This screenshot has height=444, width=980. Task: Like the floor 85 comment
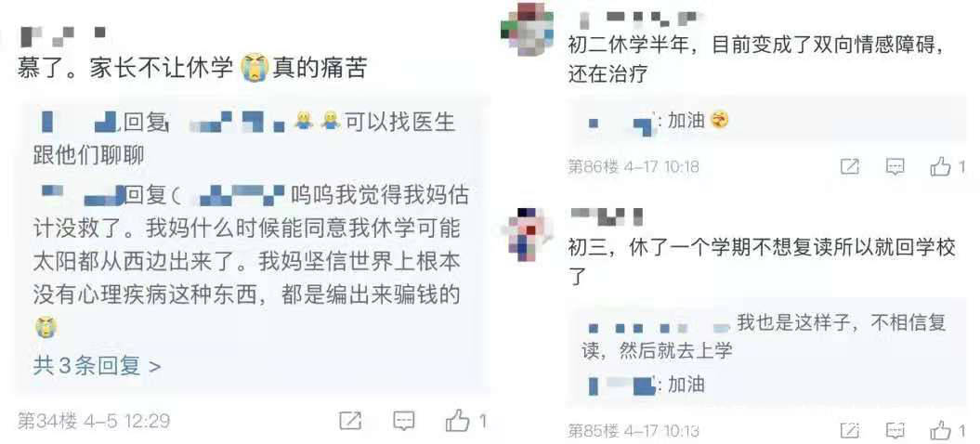click(940, 430)
